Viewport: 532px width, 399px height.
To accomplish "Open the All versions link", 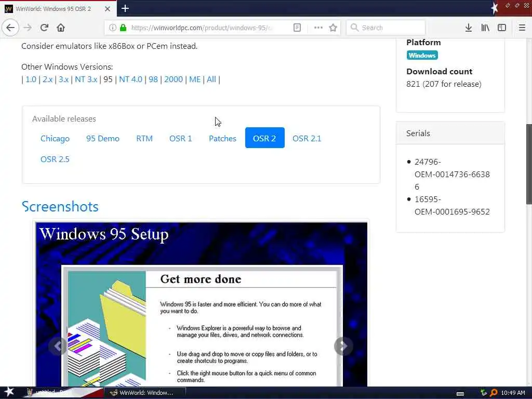I will point(211,79).
